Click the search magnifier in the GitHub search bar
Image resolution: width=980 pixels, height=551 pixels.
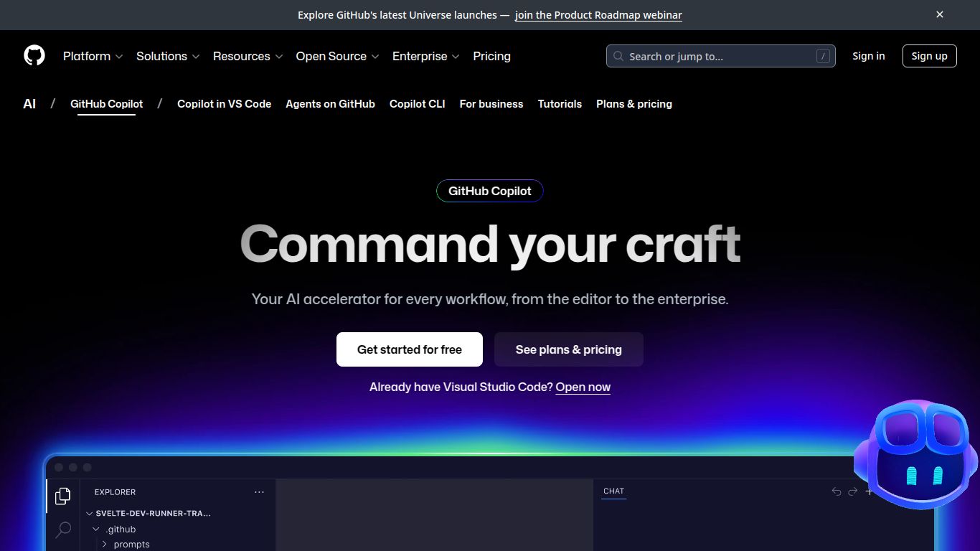tap(618, 56)
